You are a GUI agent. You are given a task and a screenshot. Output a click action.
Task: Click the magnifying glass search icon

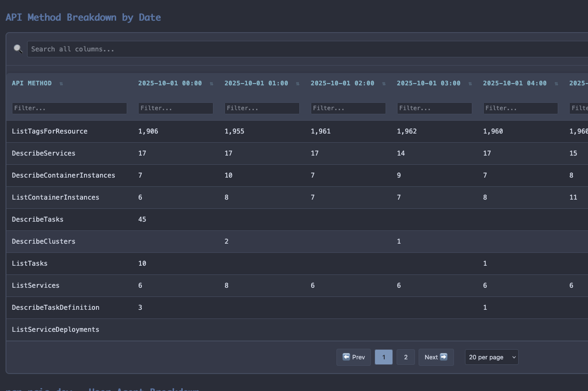click(x=18, y=49)
